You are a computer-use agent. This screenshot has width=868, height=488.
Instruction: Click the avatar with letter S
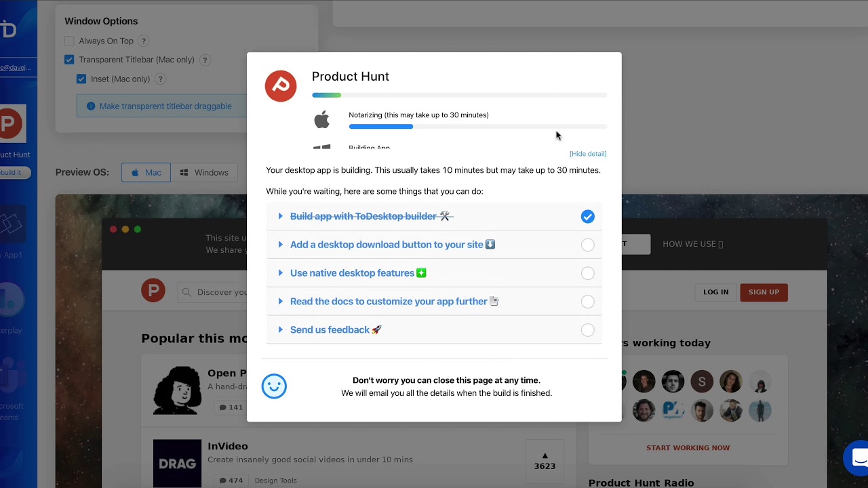point(702,382)
